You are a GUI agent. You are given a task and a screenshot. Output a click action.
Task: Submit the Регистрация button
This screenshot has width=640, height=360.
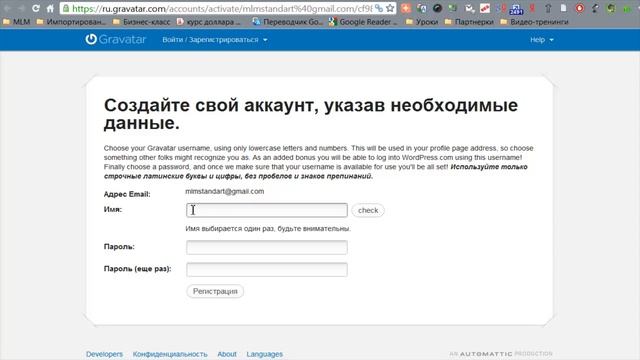click(x=215, y=291)
